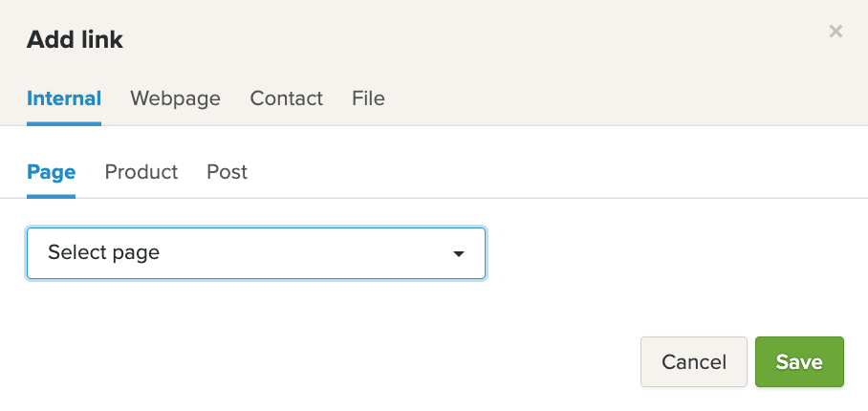The width and height of the screenshot is (868, 411).
Task: Click the "Select page" placeholder text
Action: coord(103,253)
